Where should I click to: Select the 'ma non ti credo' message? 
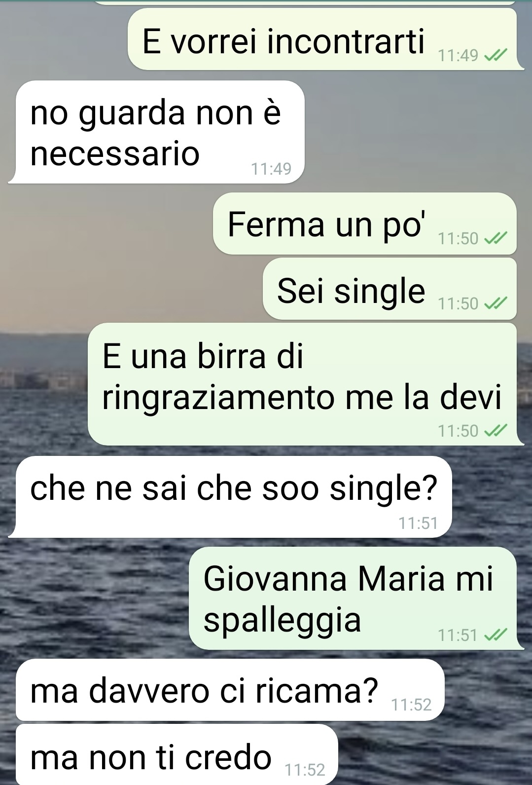[177, 755]
